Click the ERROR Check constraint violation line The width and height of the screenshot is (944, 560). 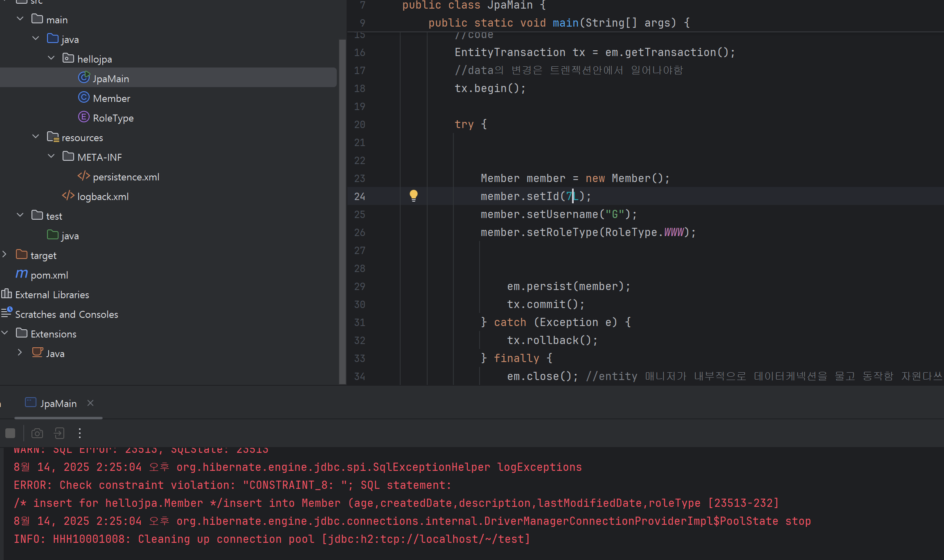point(232,485)
